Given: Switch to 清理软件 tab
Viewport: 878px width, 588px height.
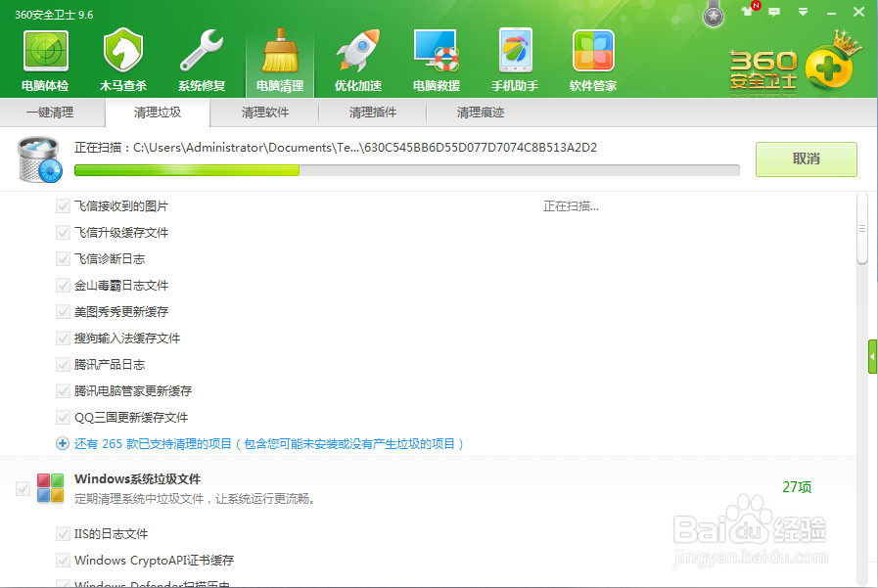Looking at the screenshot, I should (265, 113).
